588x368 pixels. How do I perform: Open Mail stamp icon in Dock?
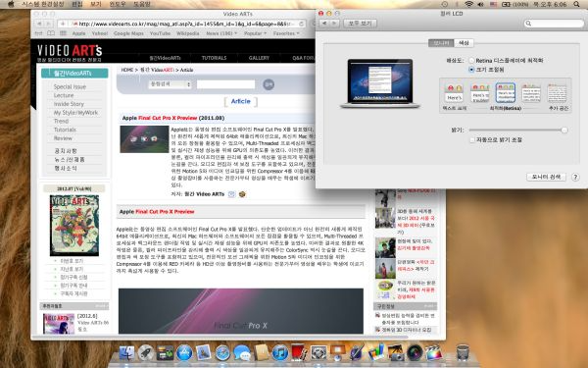pos(204,352)
